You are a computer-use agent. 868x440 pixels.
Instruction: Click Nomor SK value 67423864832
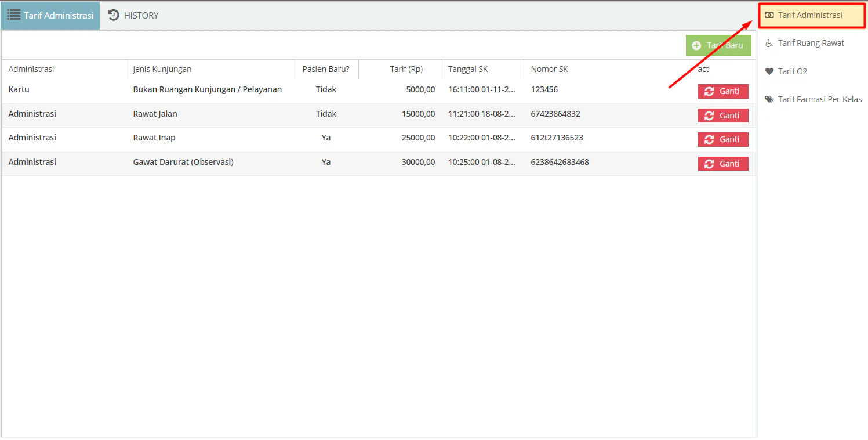(x=555, y=114)
